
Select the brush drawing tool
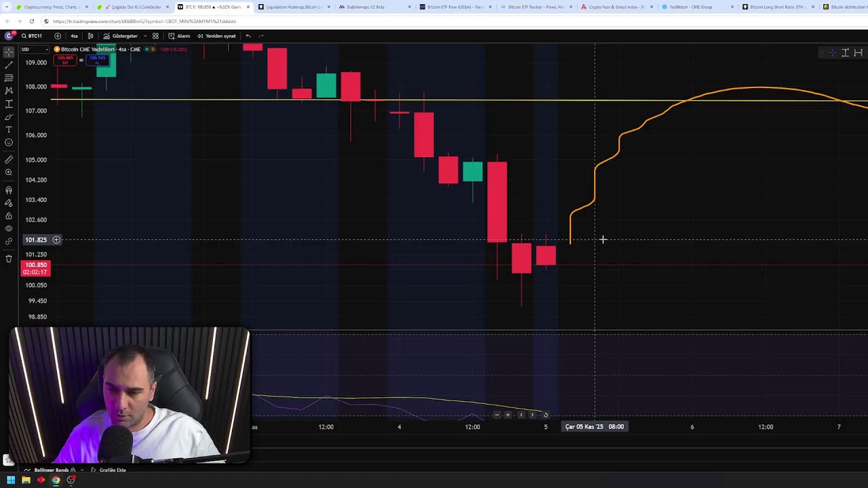click(9, 117)
